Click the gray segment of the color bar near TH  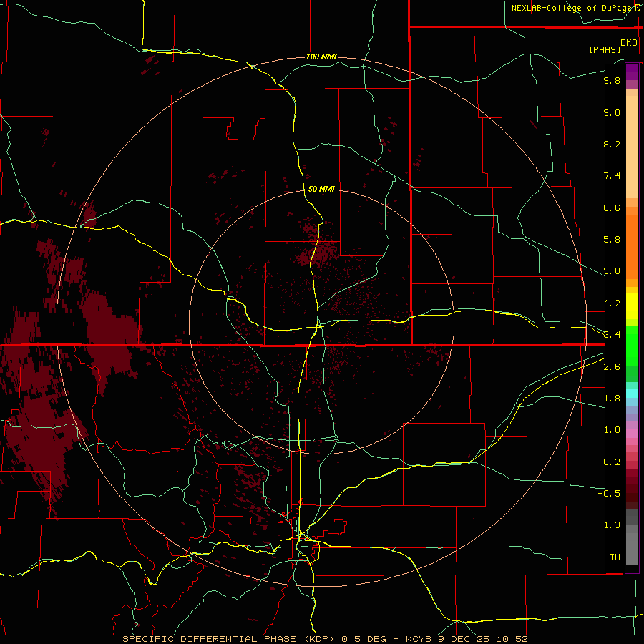click(x=632, y=550)
